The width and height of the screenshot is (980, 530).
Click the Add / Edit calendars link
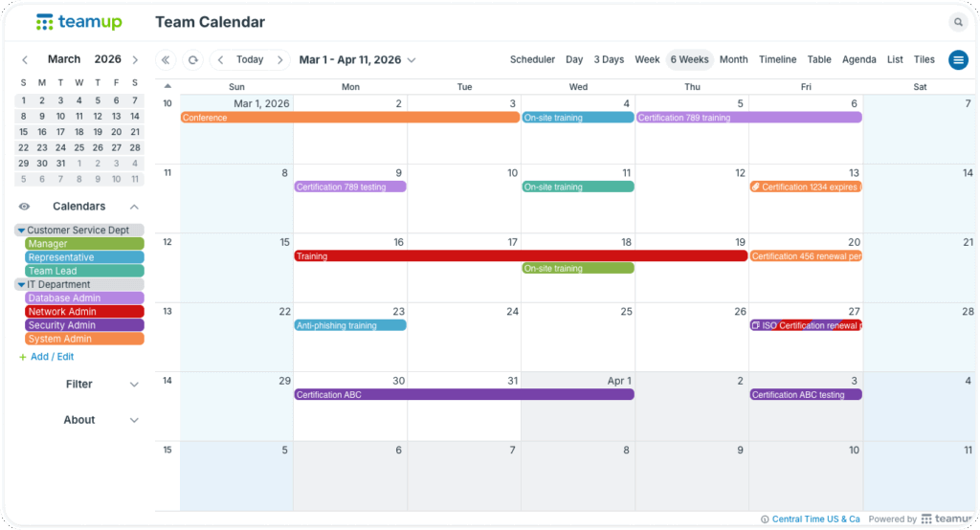tap(52, 357)
